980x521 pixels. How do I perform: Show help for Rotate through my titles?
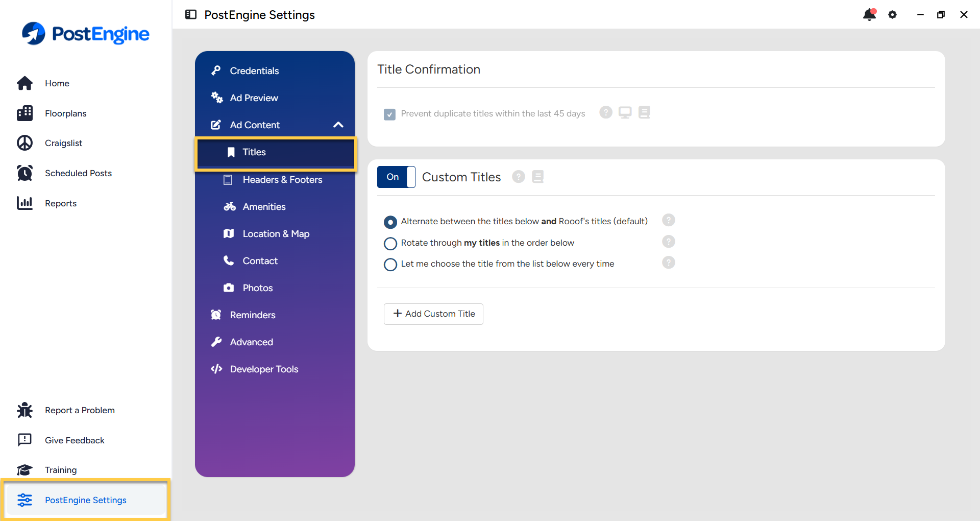pos(669,242)
